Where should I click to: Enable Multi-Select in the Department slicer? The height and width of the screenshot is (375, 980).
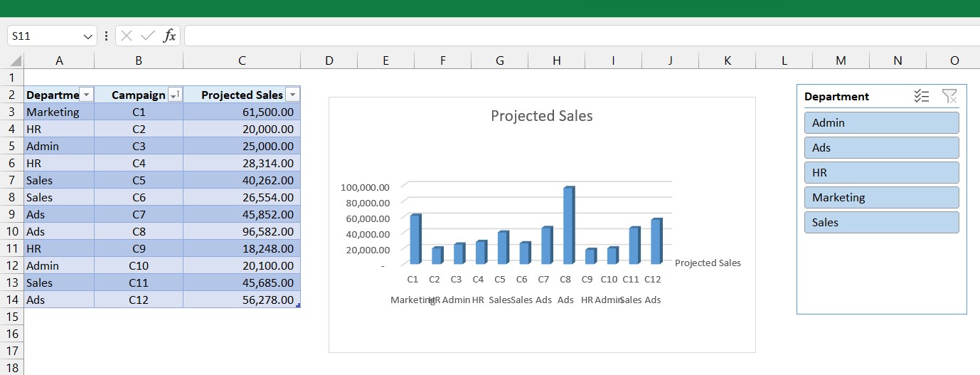922,96
